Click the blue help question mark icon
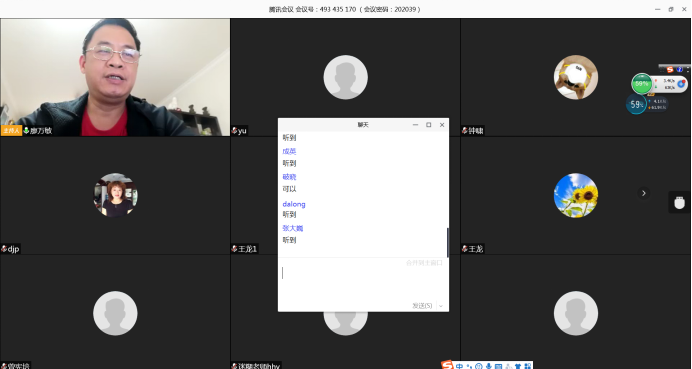Screen dimensions: 692x369 tap(680, 69)
